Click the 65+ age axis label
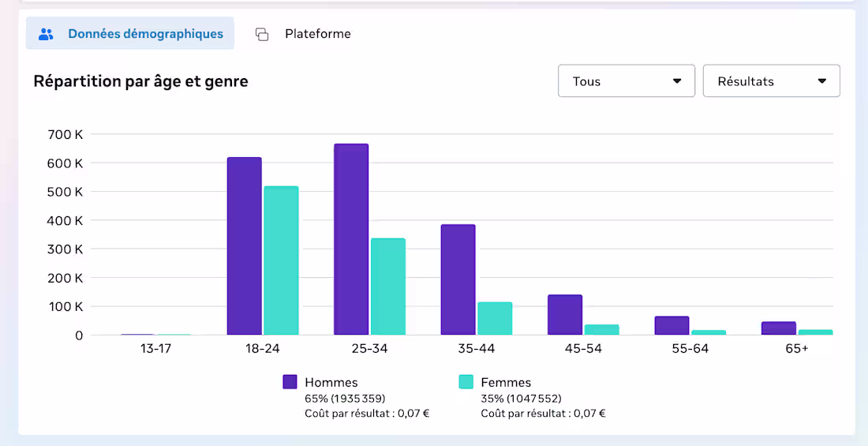This screenshot has height=446, width=868. [797, 349]
